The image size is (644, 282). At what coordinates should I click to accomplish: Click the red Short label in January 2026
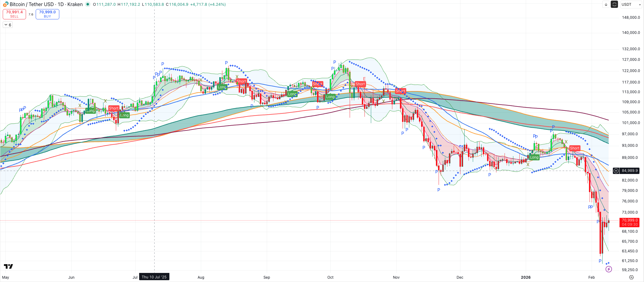pos(574,148)
